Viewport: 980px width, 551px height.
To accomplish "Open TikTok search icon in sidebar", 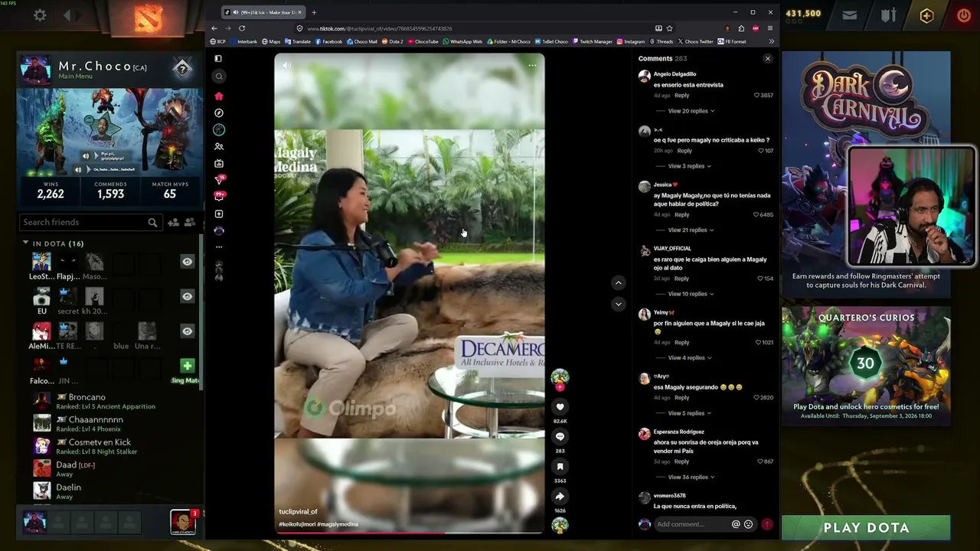I will coord(219,77).
